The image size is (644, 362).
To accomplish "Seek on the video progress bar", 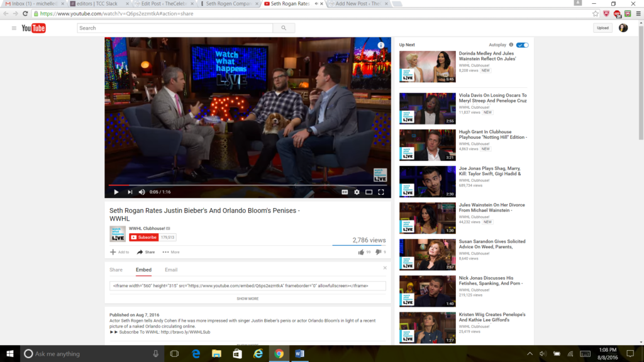I will pos(248,185).
